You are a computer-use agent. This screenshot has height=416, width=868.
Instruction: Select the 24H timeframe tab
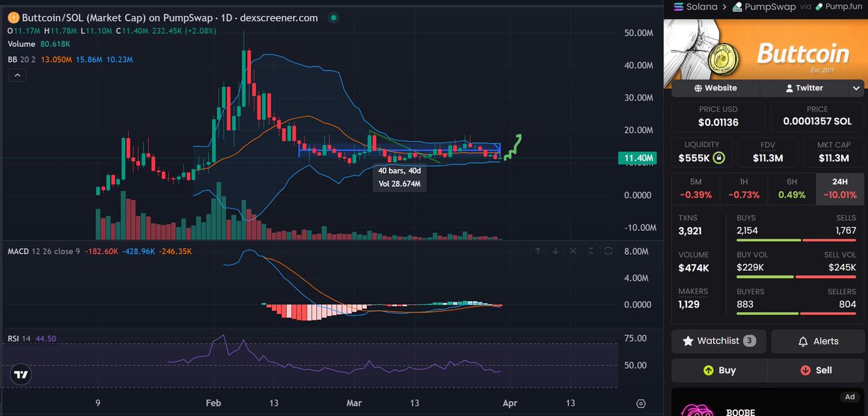tap(840, 188)
